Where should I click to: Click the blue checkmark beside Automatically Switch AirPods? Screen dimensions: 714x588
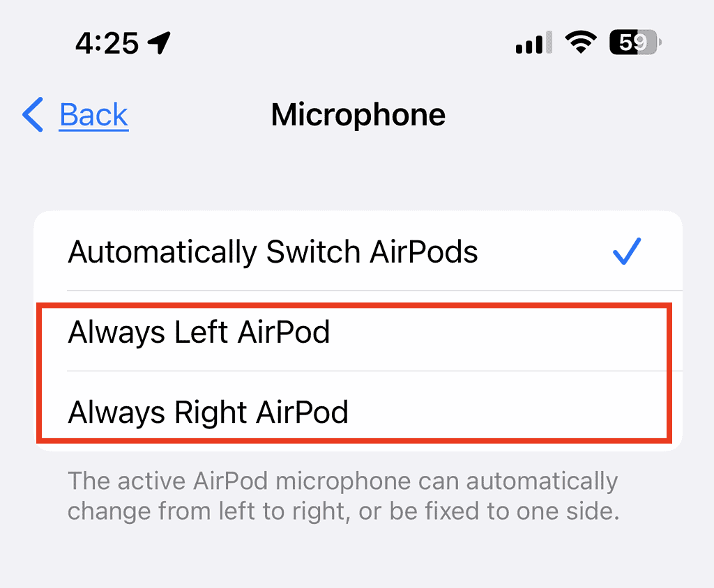click(x=627, y=252)
